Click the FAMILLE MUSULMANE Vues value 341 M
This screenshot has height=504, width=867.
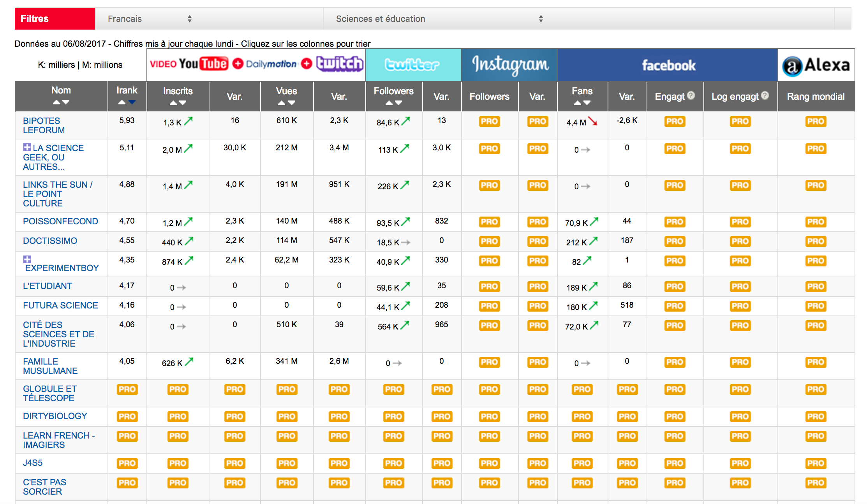(x=287, y=361)
